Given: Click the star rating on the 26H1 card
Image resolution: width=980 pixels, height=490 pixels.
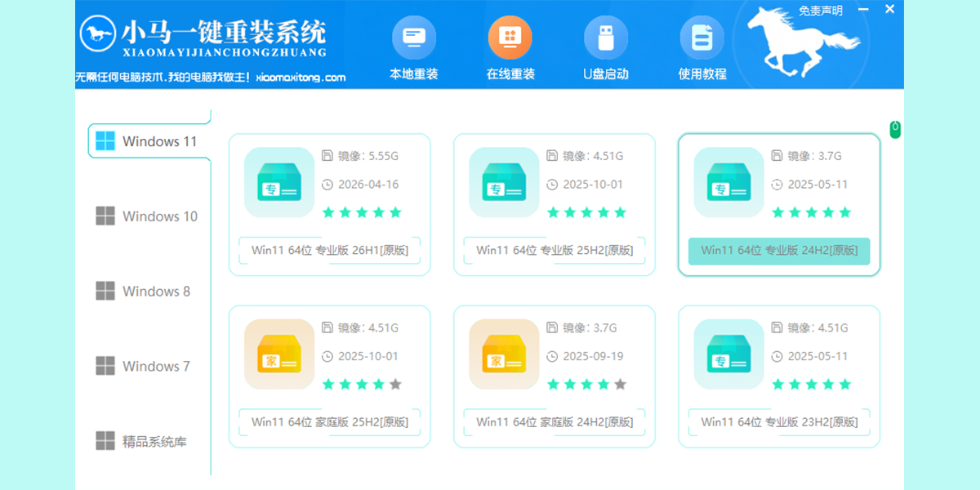Looking at the screenshot, I should pos(362,212).
